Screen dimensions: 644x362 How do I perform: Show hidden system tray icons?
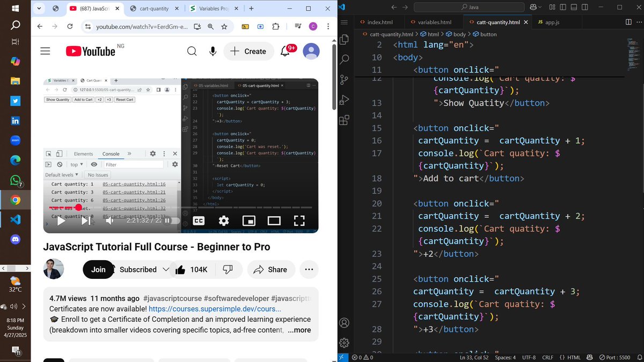(x=24, y=307)
